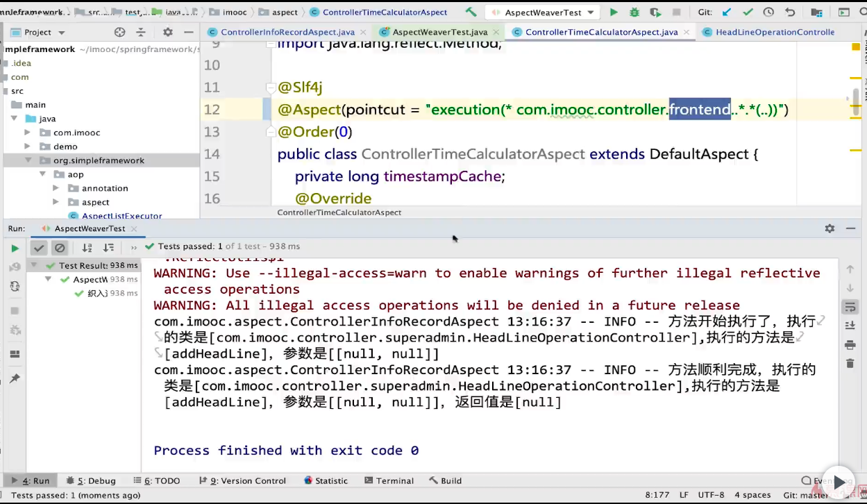
Task: Click the LF line separator status item
Action: [684, 495]
